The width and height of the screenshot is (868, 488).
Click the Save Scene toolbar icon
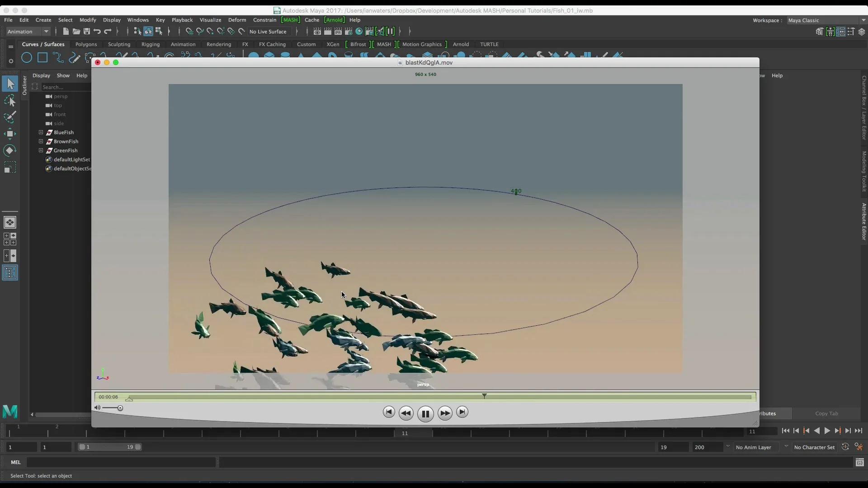86,31
